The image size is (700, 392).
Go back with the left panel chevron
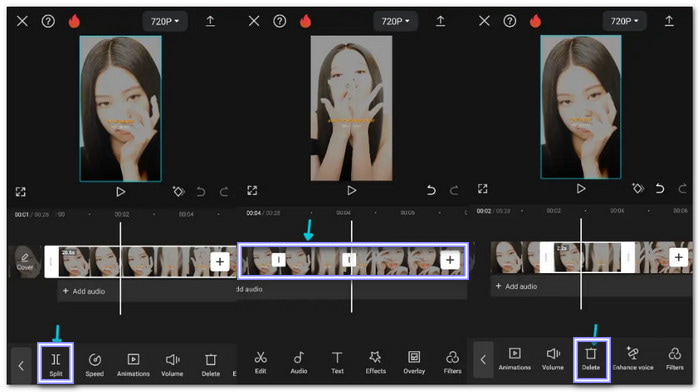tap(21, 366)
